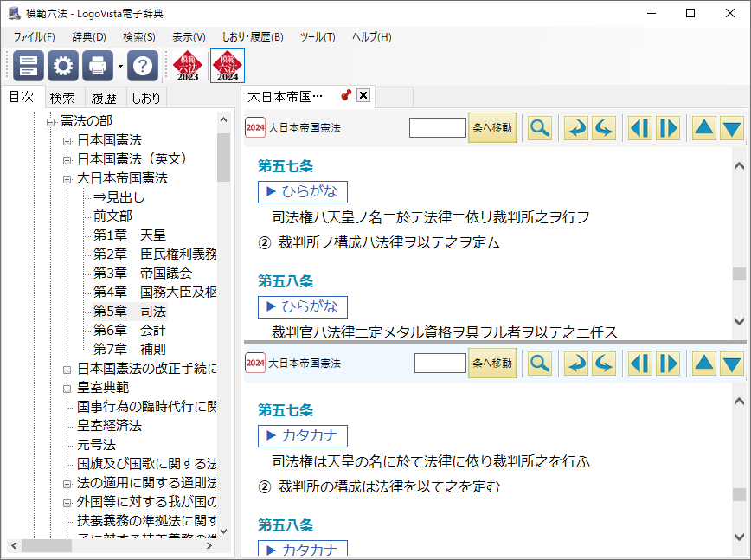
Task: Expand the 皇室典範 tree node
Action: [x=67, y=389]
